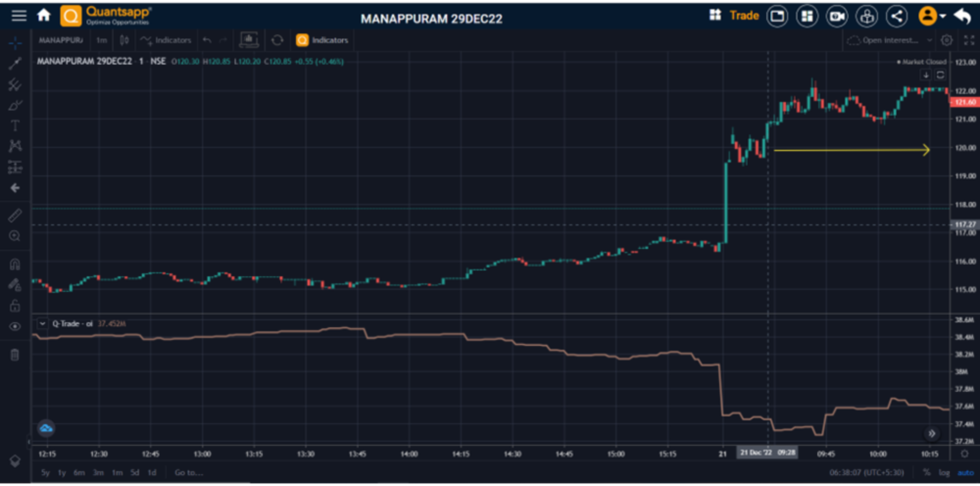The width and height of the screenshot is (980, 486).
Task: Toggle auto scale on the price axis
Action: (965, 473)
